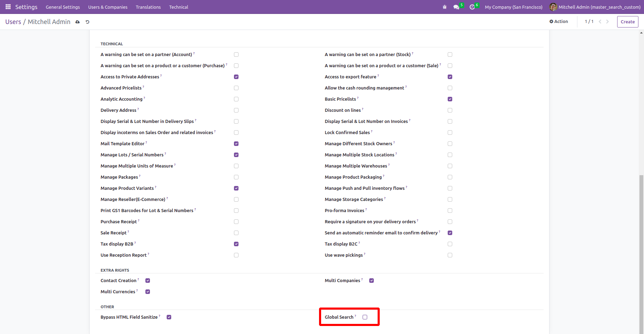Screen dimensions: 644x334
Task: Open the Users & Companies menu
Action: [x=108, y=7]
